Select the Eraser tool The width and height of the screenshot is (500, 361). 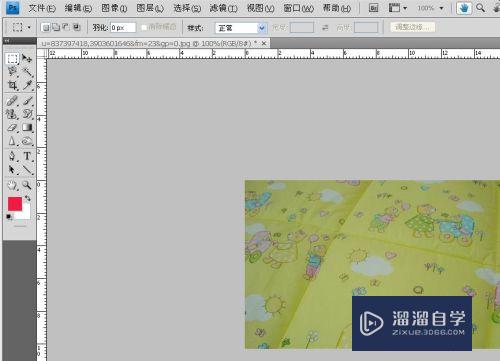[x=12, y=128]
